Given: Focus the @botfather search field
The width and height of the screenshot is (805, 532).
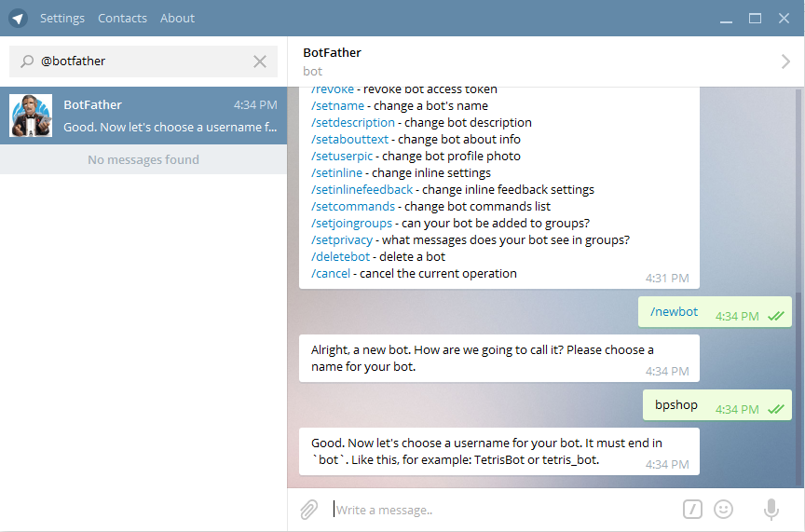Looking at the screenshot, I should tap(143, 61).
